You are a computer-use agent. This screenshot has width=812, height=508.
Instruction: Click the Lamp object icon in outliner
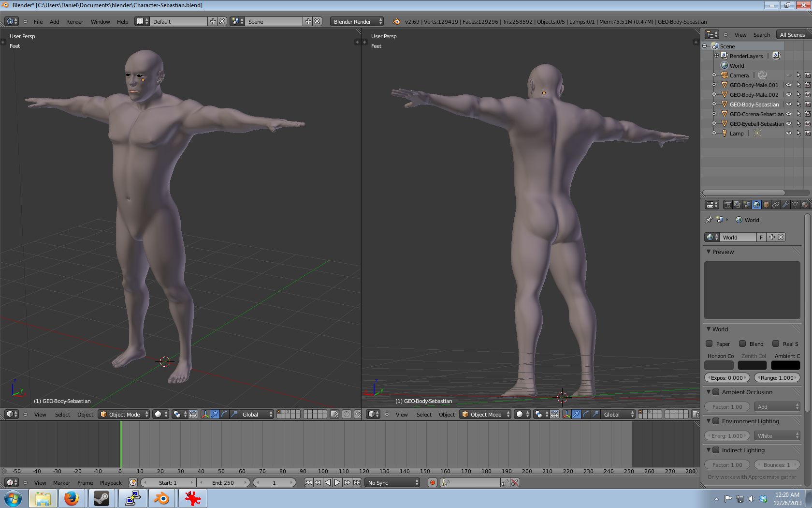[x=725, y=134]
